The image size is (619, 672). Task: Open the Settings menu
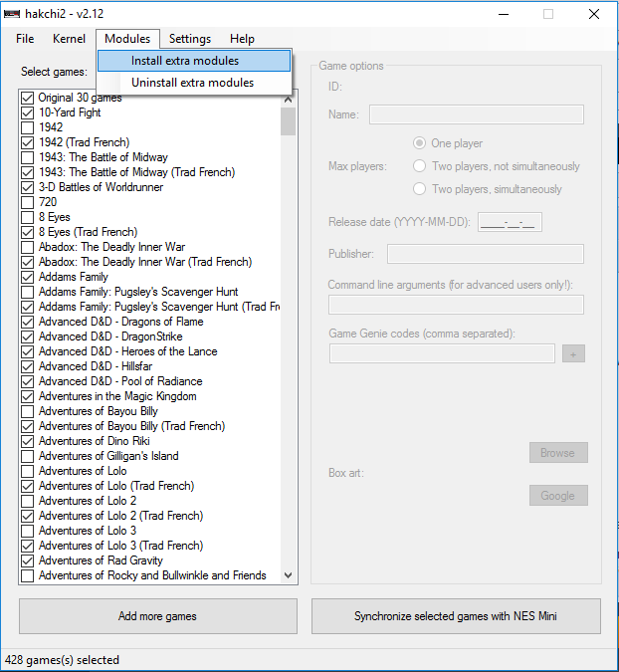(190, 39)
